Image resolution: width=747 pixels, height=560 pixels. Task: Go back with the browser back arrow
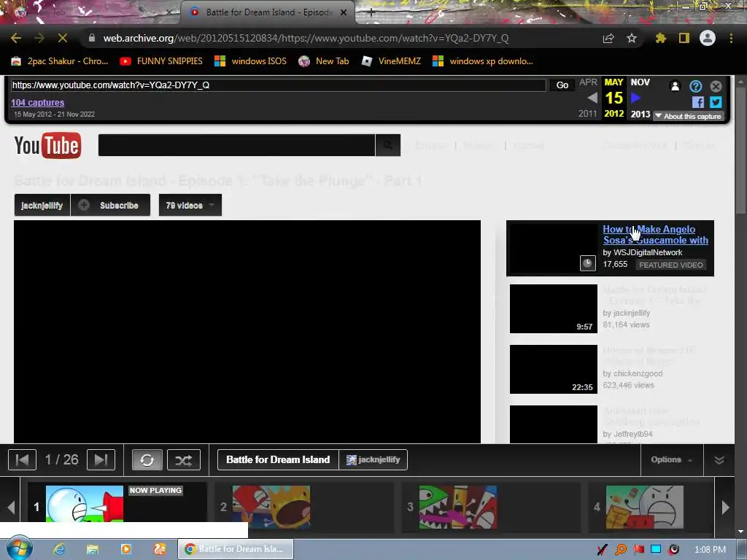coord(16,38)
